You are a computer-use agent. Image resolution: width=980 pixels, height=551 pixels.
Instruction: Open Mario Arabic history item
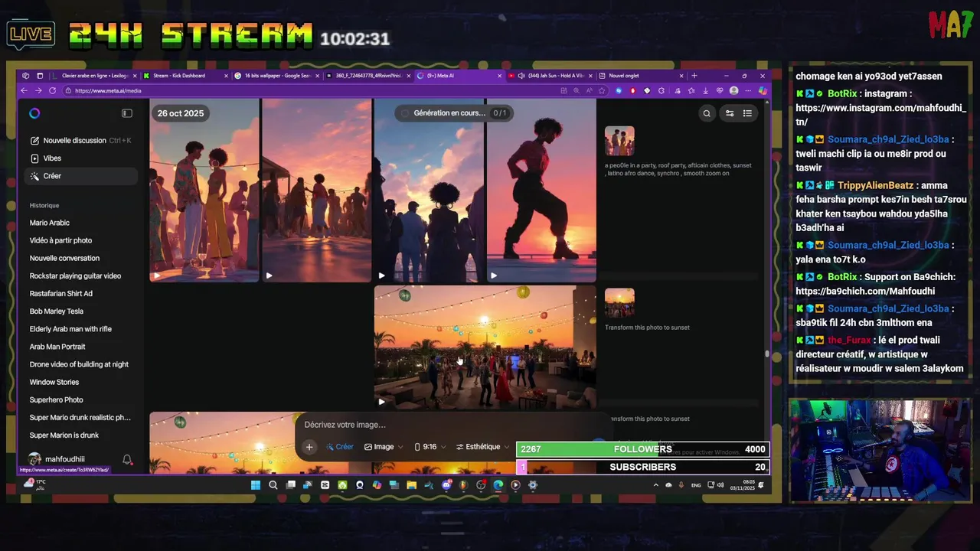(x=50, y=223)
